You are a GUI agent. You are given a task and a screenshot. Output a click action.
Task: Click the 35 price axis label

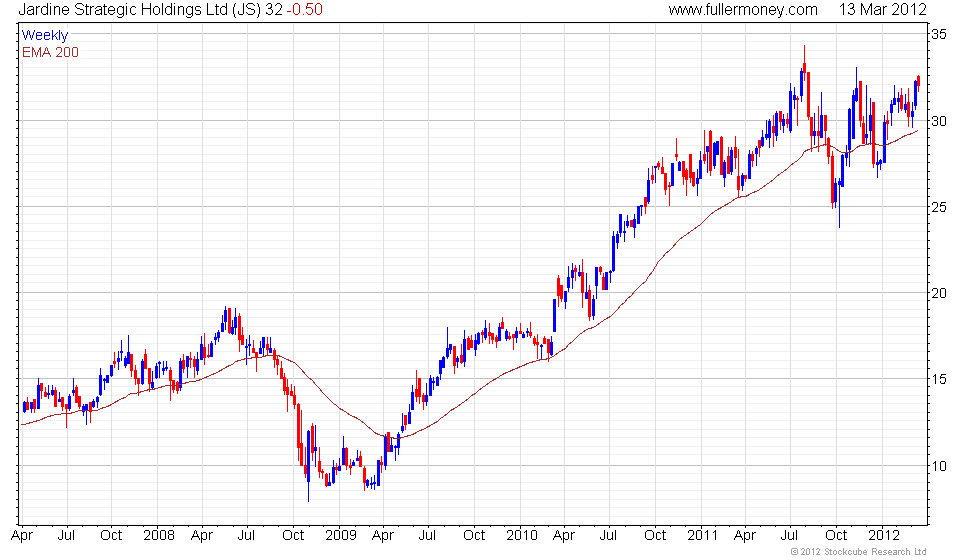[x=938, y=34]
